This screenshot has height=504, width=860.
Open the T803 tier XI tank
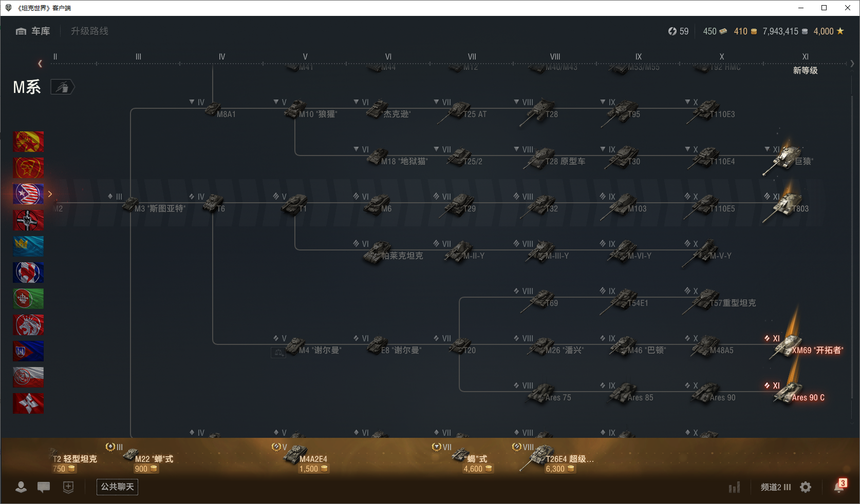pyautogui.click(x=786, y=205)
